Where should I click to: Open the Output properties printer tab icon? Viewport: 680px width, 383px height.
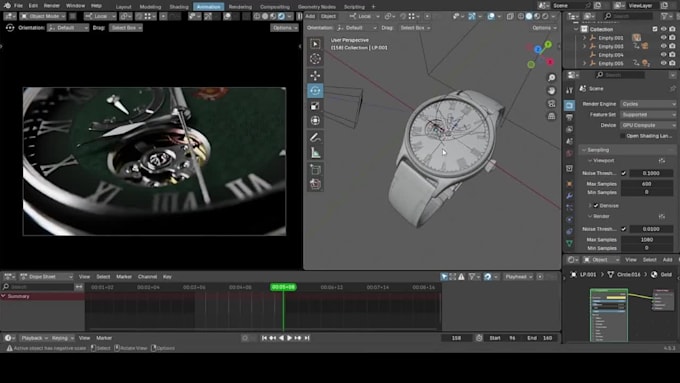pos(569,118)
